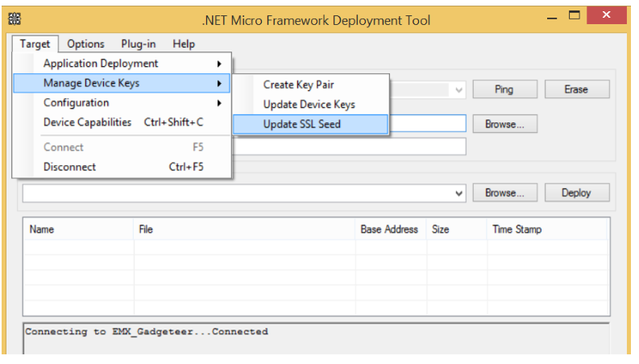The image size is (639, 364).
Task: Open the image file combo box dropdown
Action: coord(459,193)
